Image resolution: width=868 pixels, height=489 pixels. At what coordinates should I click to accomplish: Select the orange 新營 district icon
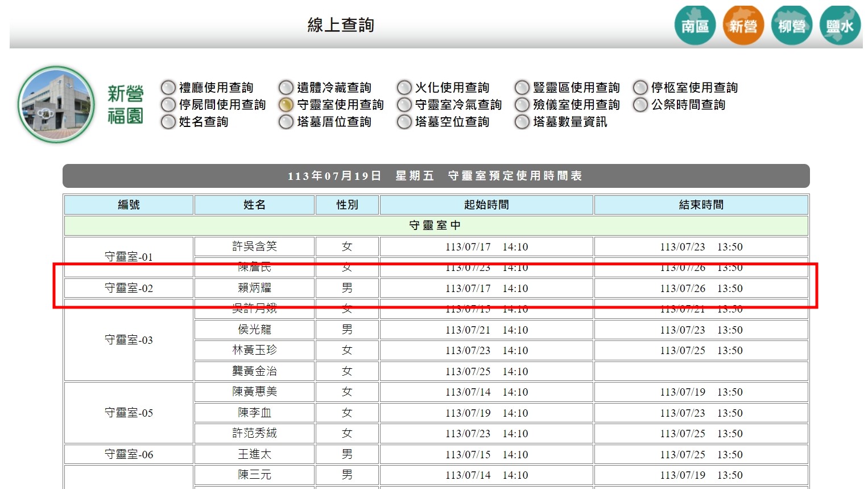point(743,26)
